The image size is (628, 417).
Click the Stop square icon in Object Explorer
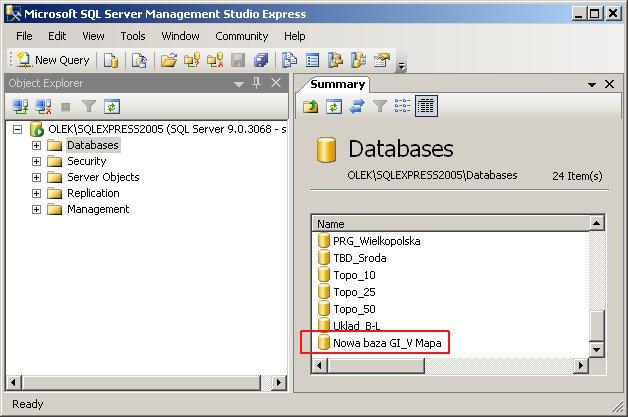pyautogui.click(x=66, y=107)
